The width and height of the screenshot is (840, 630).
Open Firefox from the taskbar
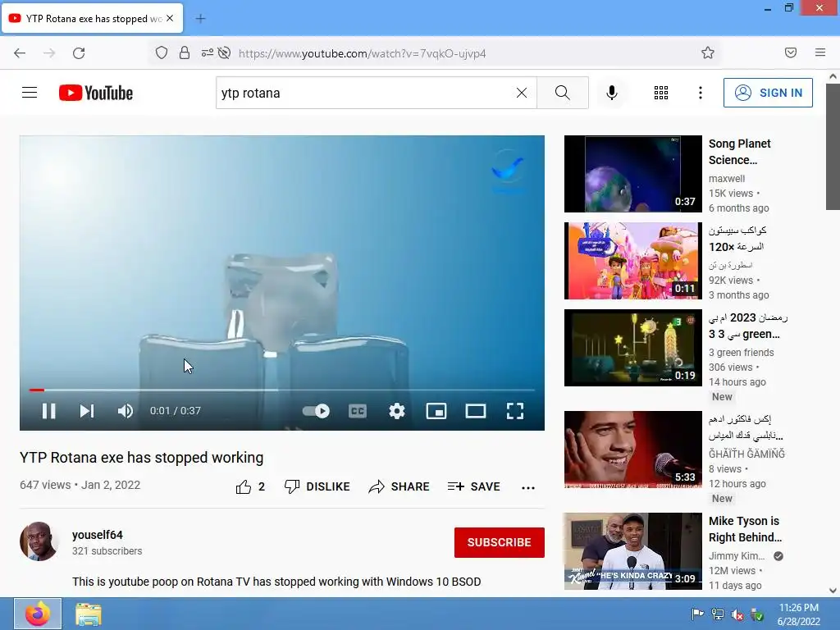coord(38,614)
